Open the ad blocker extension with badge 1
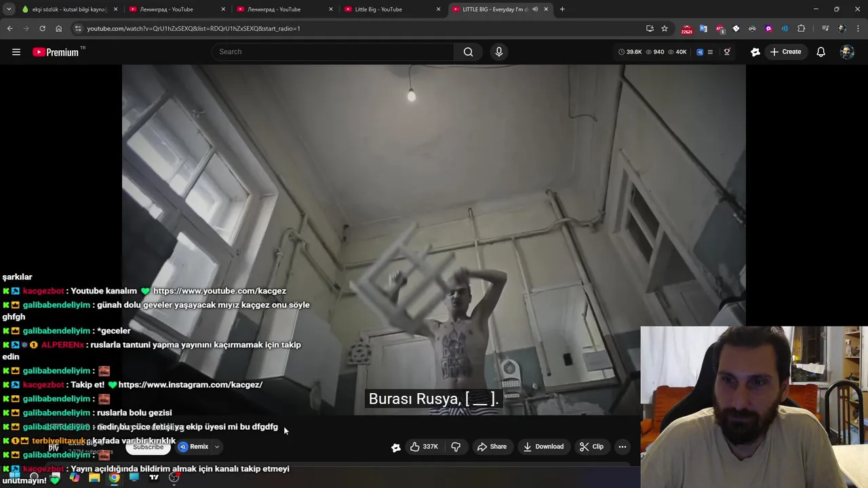Screen dimensions: 868x488 tap(719, 28)
